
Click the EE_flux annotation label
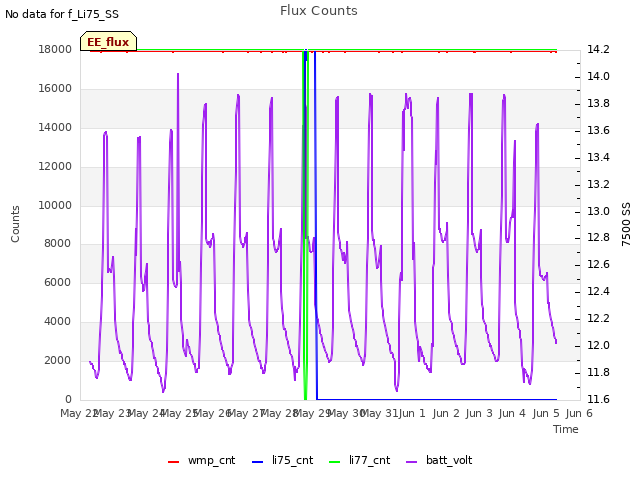point(108,42)
